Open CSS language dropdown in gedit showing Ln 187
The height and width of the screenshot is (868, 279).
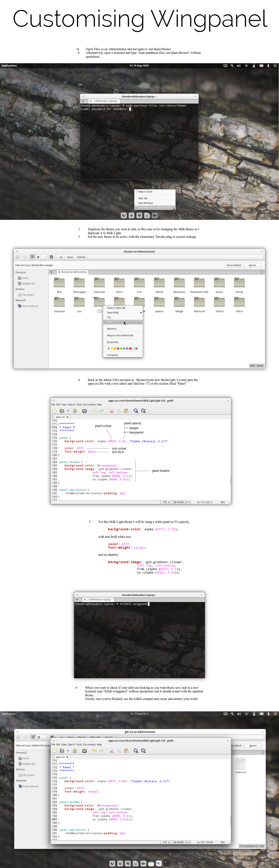tap(166, 842)
